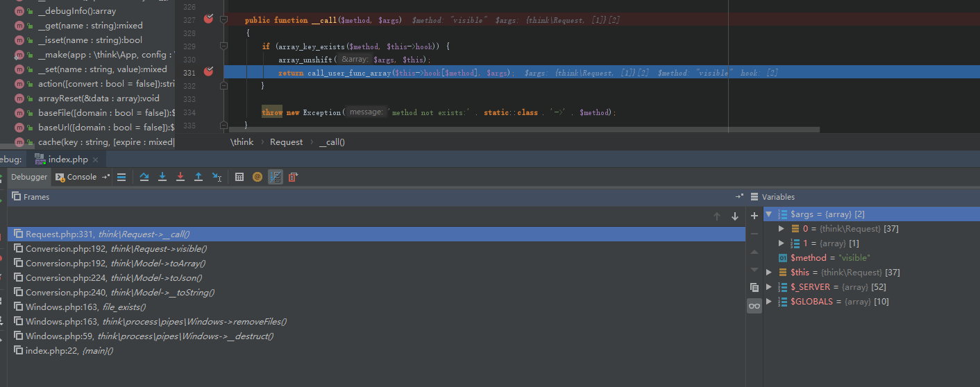Click the Duplicate Watch copy icon
This screenshot has height=387, width=980.
[x=754, y=287]
